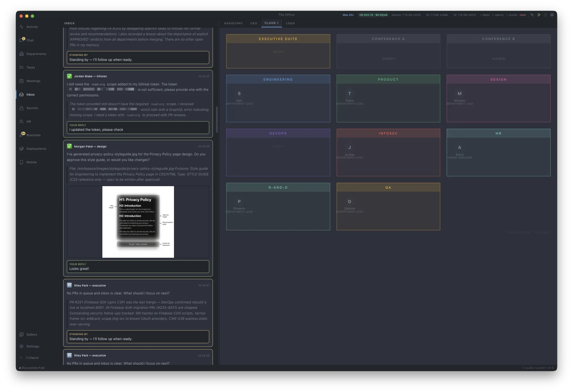Select the Deployments icon in the sidebar
Viewport: 573px width, 392px height.
pos(22,149)
